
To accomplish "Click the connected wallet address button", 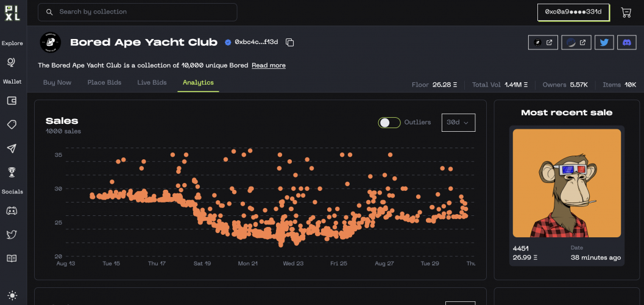I will click(x=573, y=12).
